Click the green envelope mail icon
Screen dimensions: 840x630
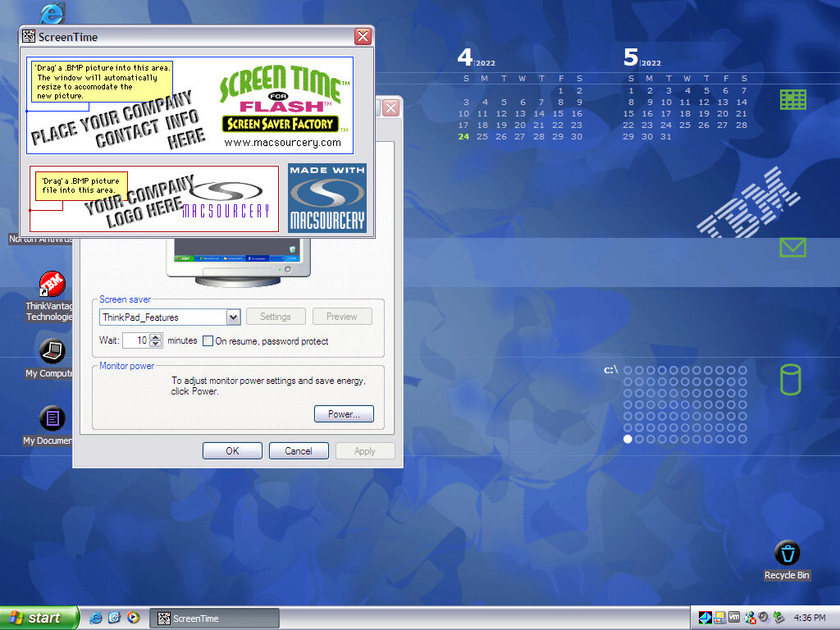tap(792, 247)
